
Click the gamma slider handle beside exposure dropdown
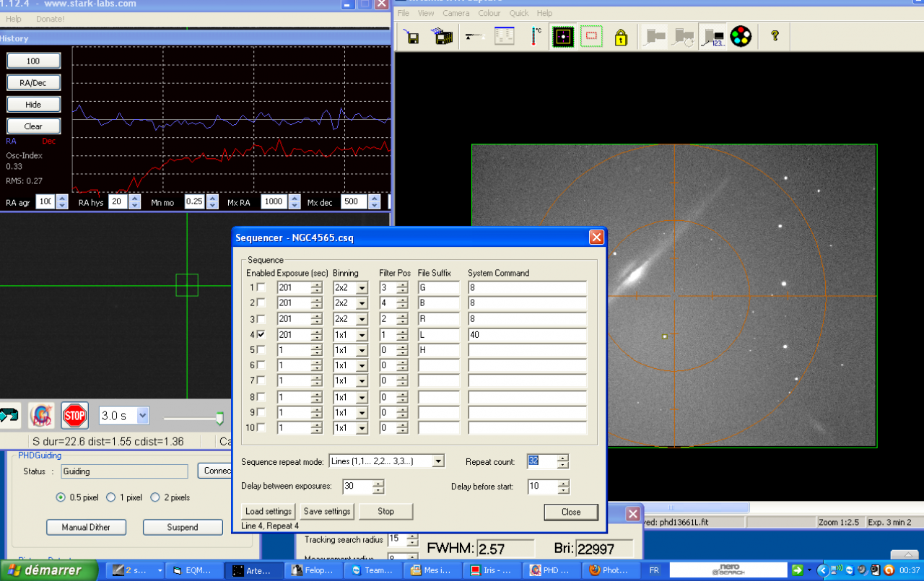(219, 418)
